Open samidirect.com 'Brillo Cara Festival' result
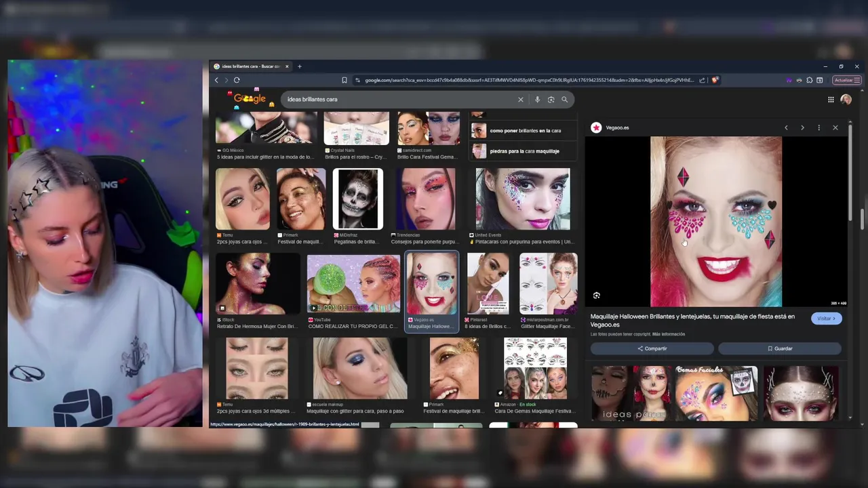The image size is (868, 488). (x=429, y=129)
